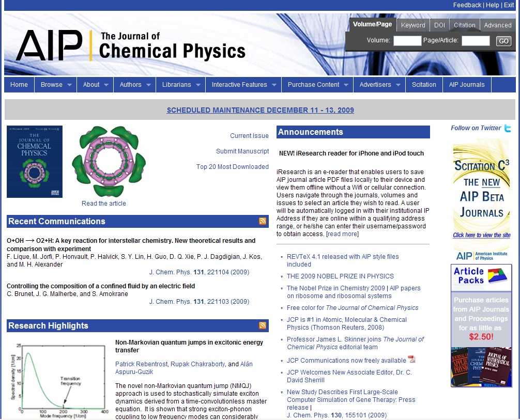520x420 pixels.
Task: Switch to the DOI search tab
Action: tap(439, 25)
